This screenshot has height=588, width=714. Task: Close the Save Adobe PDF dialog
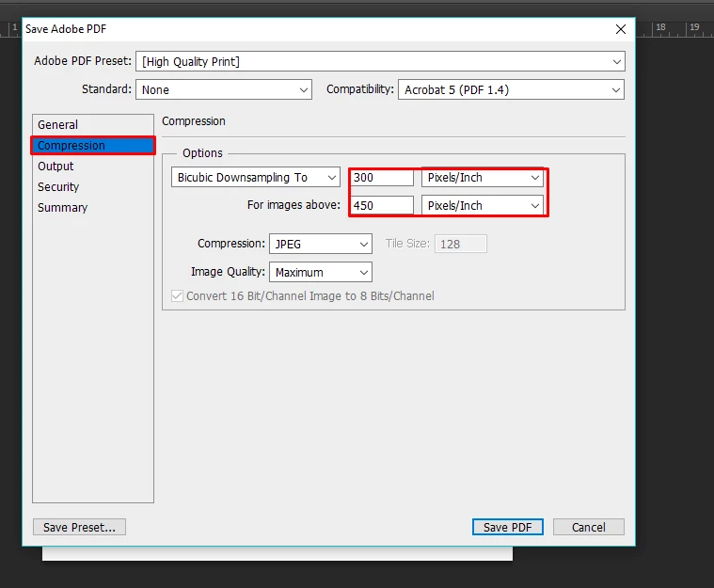point(620,29)
